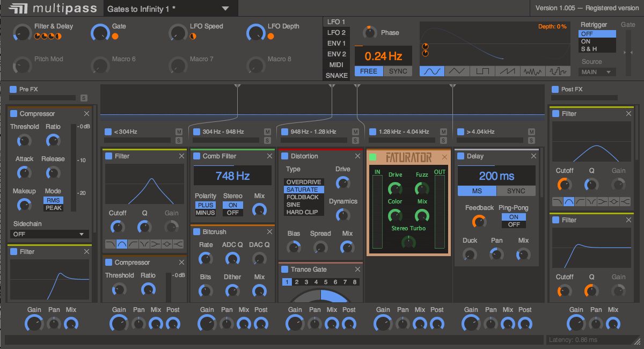Open the SNAKE modulator tab

[x=336, y=75]
